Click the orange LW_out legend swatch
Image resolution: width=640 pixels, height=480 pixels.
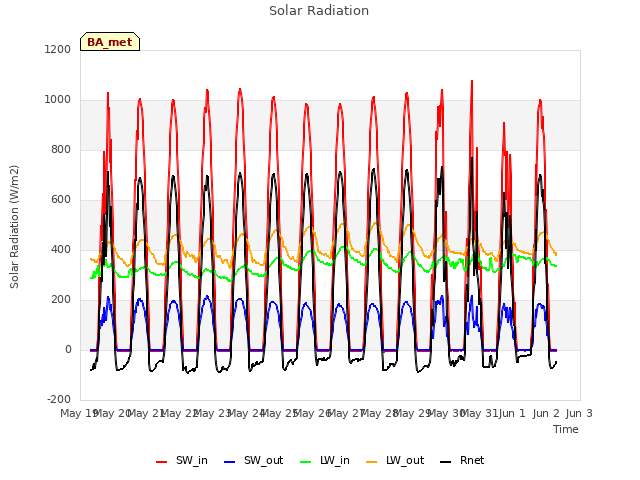(x=371, y=462)
